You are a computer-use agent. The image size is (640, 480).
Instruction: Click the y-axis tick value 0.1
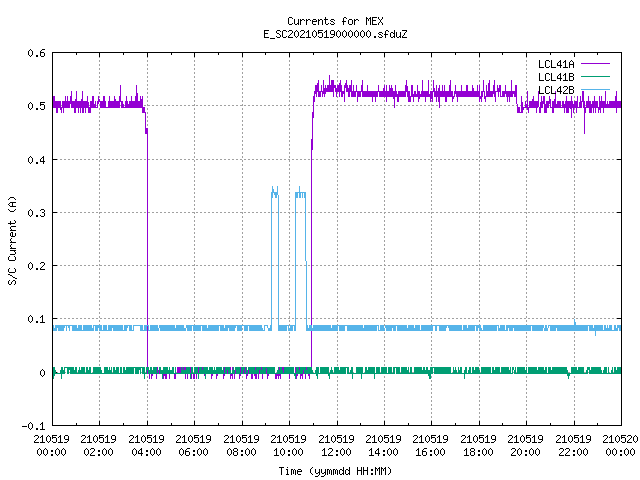pos(36,319)
